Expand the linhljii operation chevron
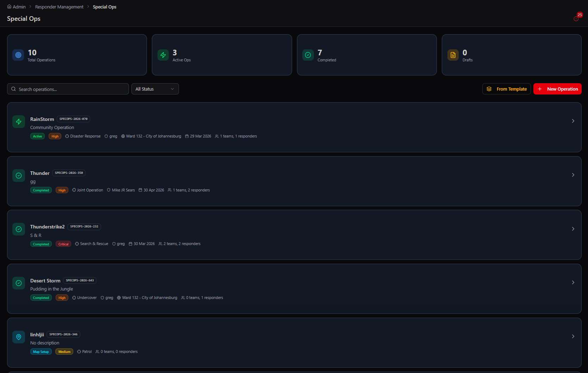 573,336
